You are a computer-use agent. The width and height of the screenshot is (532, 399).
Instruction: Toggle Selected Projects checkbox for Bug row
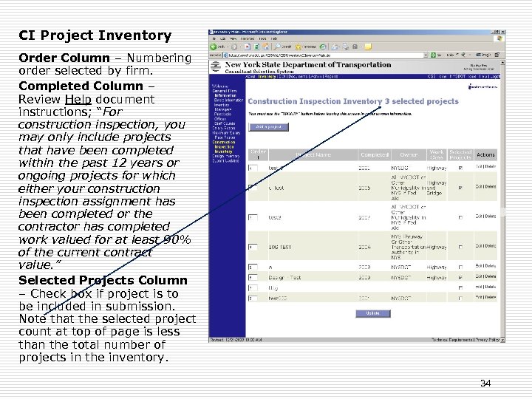[460, 288]
